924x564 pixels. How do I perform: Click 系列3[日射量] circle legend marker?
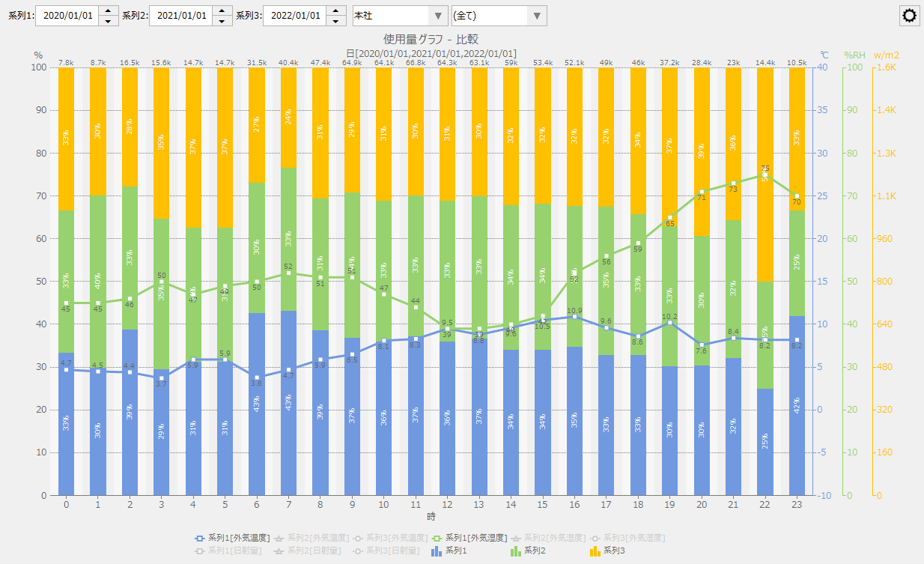click(x=357, y=551)
